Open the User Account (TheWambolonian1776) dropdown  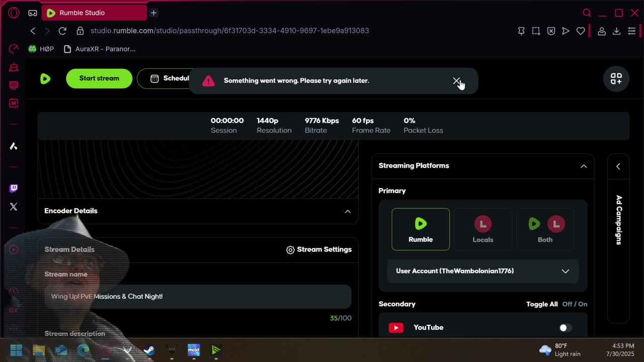(483, 271)
